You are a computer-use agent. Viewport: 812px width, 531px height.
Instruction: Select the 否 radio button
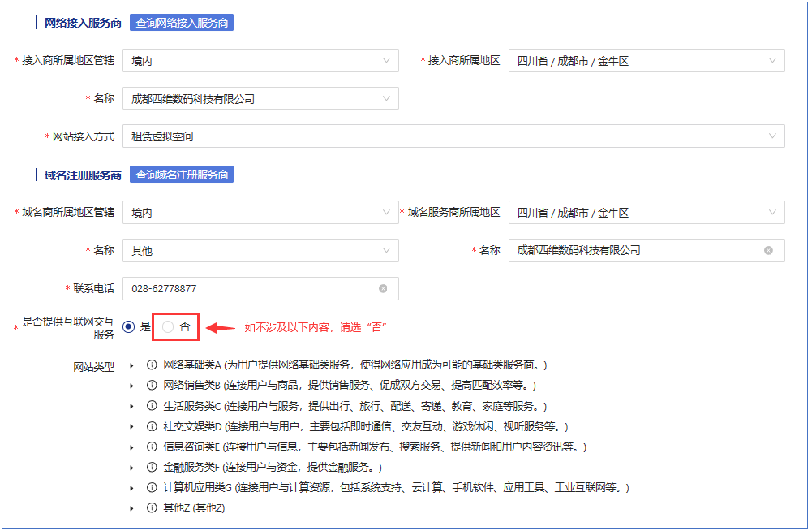point(168,326)
